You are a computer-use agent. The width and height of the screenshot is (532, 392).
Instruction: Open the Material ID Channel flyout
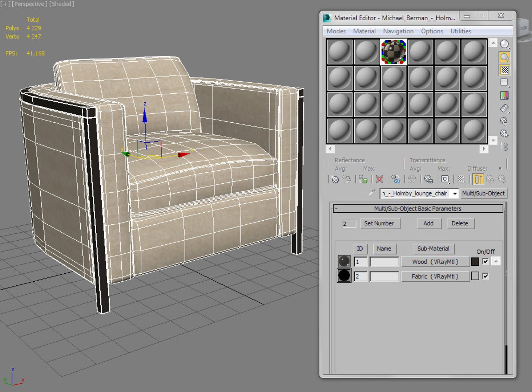click(445, 179)
